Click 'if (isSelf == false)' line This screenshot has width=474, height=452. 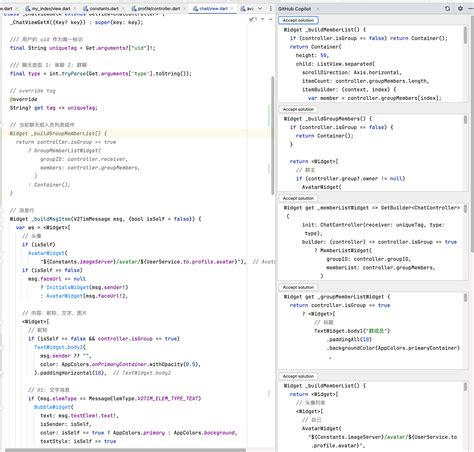52,270
